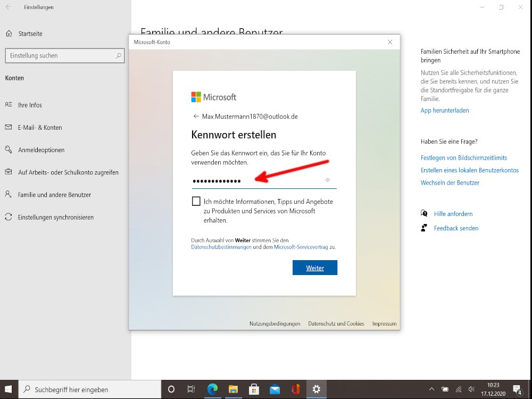This screenshot has width=532, height=399.
Task: Show hidden system tray icons
Action: coord(431,389)
